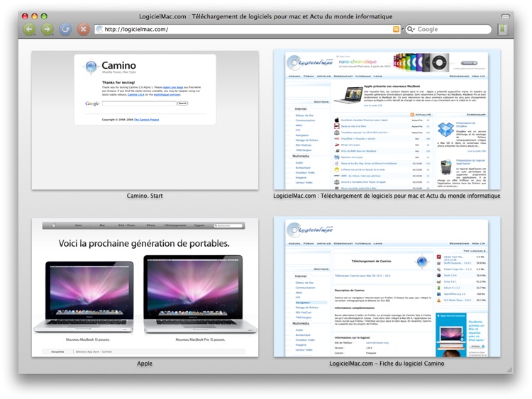532x399 pixels.
Task: Click the homepage LogicielMac.com caption under thumbnail
Action: (x=387, y=196)
